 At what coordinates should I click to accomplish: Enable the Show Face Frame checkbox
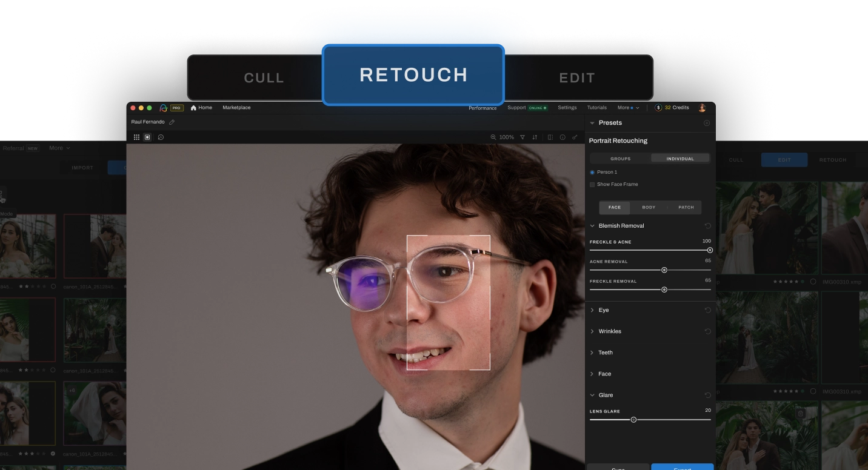point(592,184)
